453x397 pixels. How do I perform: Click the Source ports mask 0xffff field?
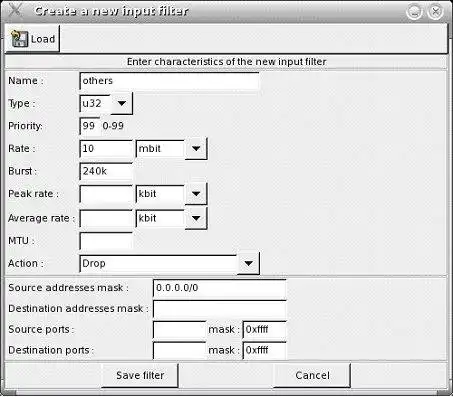point(264,330)
